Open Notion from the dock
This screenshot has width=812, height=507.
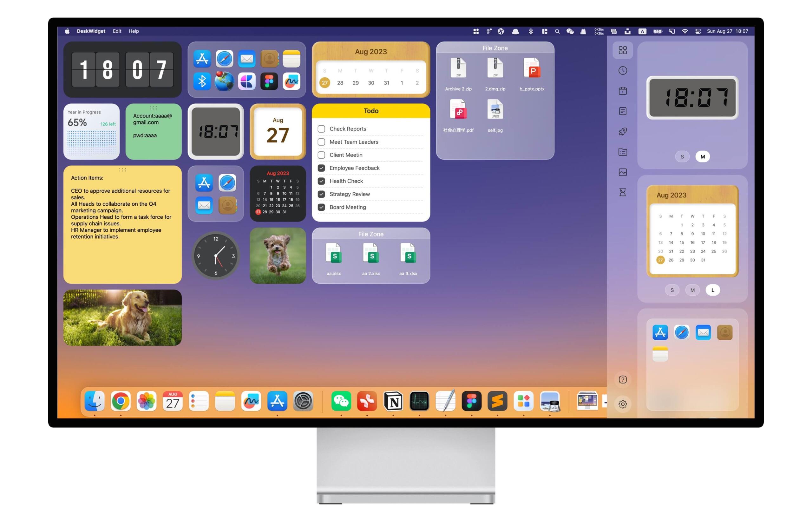393,401
